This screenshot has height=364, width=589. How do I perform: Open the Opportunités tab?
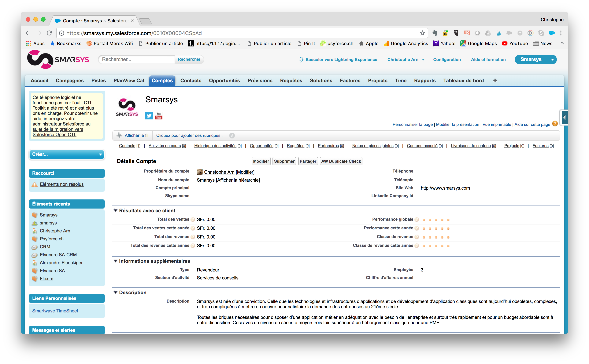point(224,81)
